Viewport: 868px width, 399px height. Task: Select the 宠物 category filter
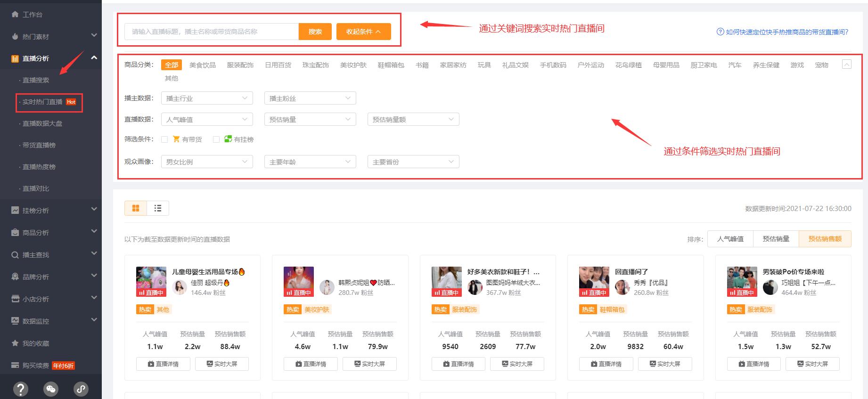point(822,65)
